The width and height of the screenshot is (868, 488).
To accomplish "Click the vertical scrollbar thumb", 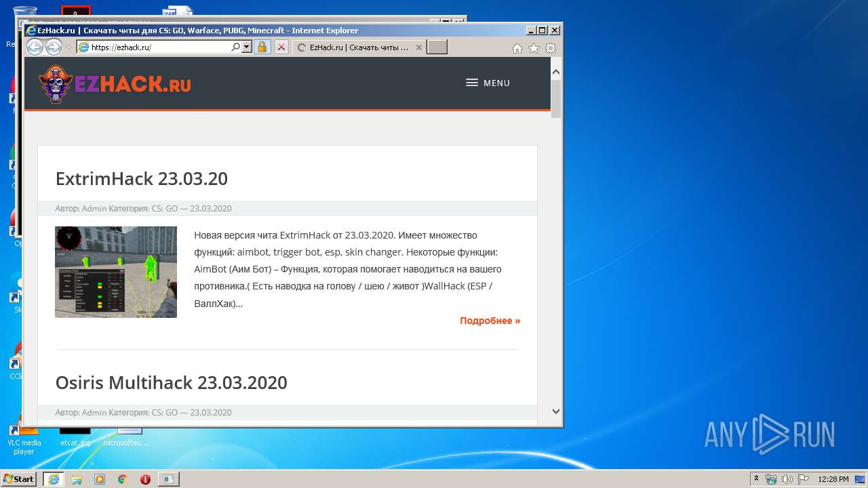I will coord(556,99).
